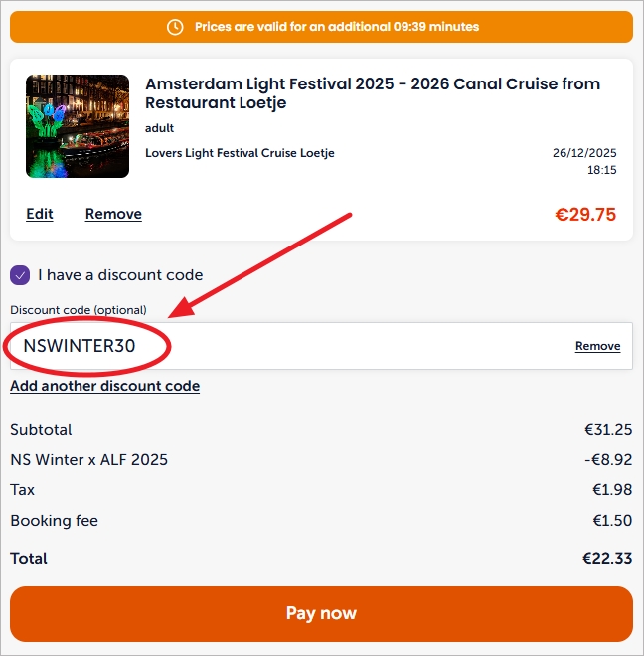The width and height of the screenshot is (644, 656).
Task: Click the Subtotal row label
Action: [x=41, y=430]
